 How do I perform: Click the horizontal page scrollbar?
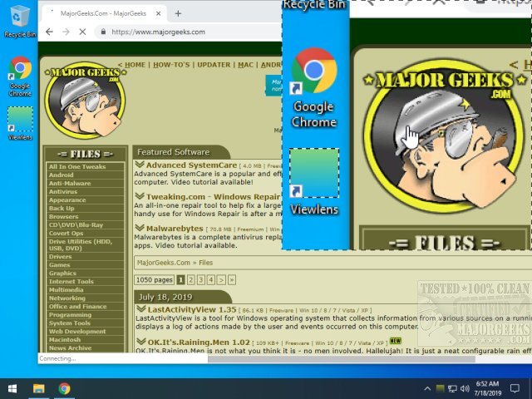click(x=341, y=359)
